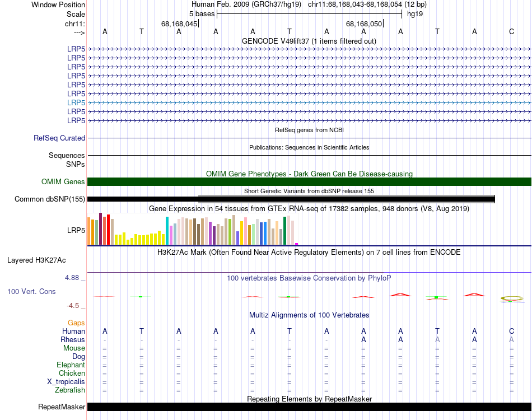Click the RepeatMasker black track bar
Viewport: 532px width, 420px height.
coord(309,407)
